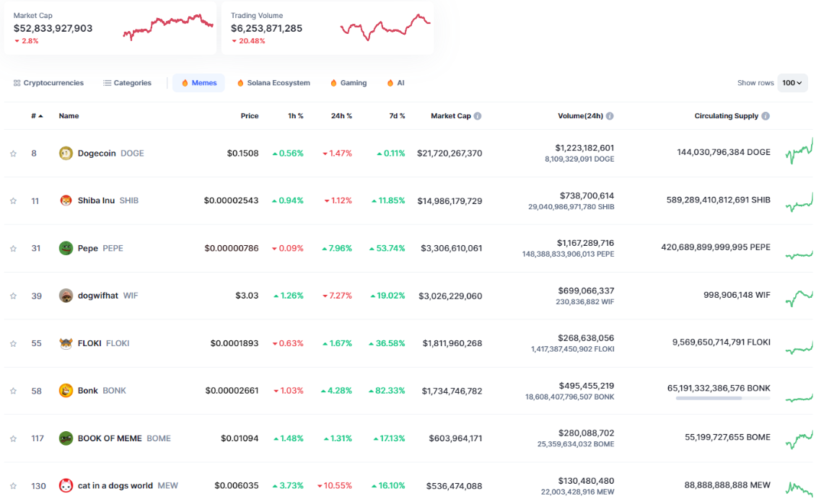
Task: Star BOOK OF MEME row
Action: 13,438
